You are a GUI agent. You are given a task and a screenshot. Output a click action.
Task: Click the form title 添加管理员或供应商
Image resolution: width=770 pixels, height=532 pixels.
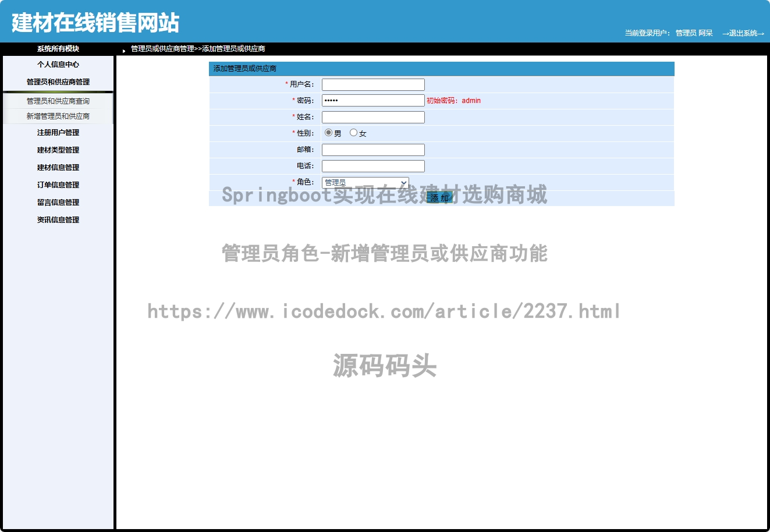point(245,69)
